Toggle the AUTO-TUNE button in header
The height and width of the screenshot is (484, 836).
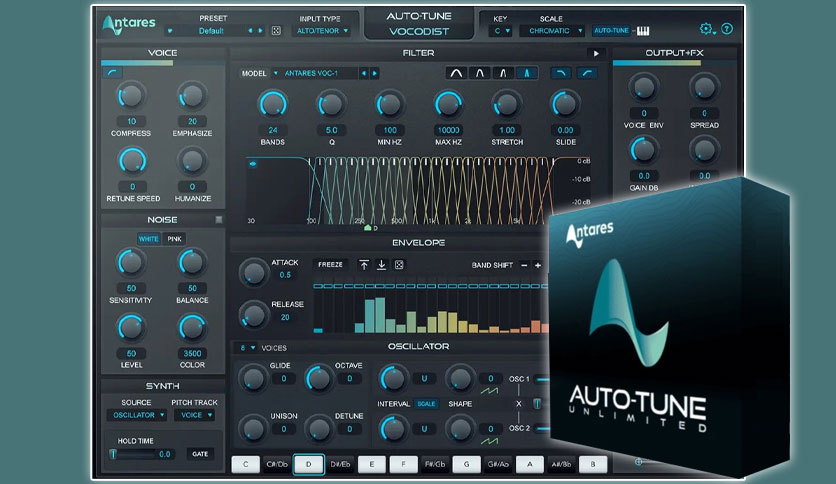coord(611,31)
